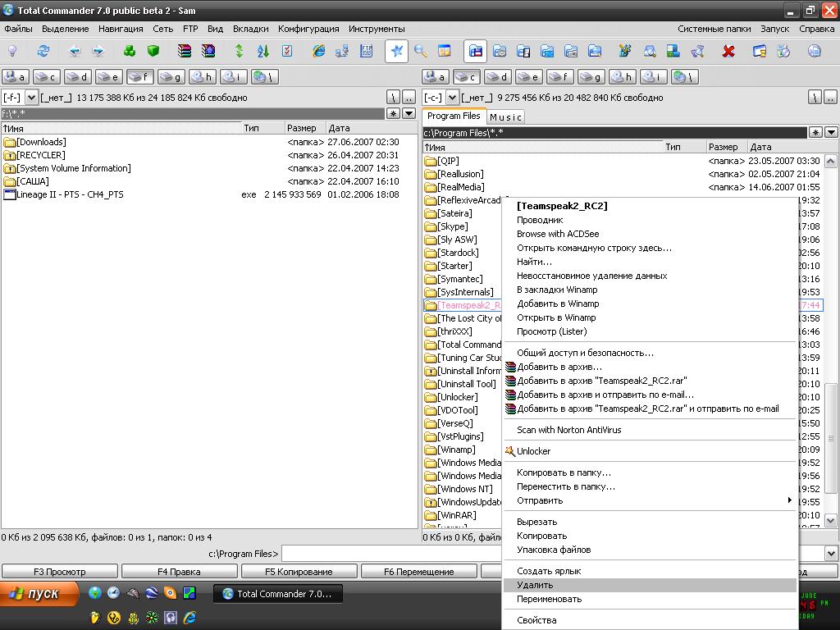Sort right panel by Дата column
Screen dimensions: 840x630
[x=785, y=147]
